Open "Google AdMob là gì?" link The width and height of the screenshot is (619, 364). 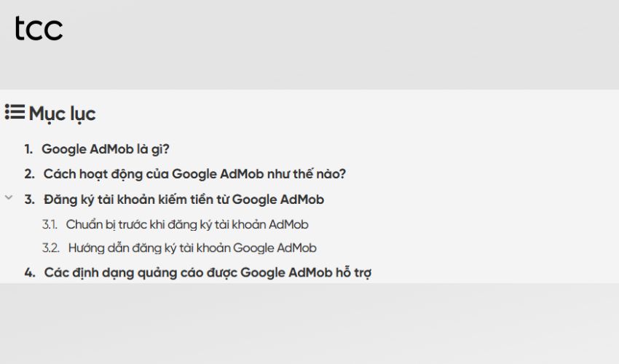(106, 149)
